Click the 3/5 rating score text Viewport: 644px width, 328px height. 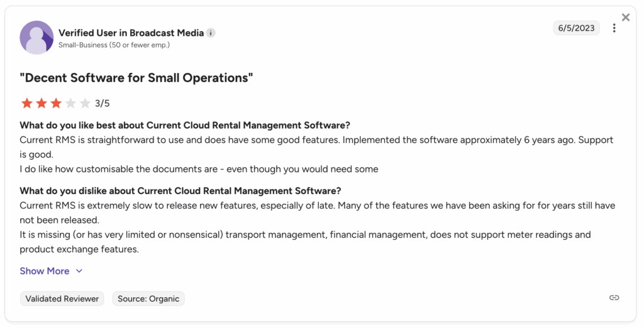point(103,103)
